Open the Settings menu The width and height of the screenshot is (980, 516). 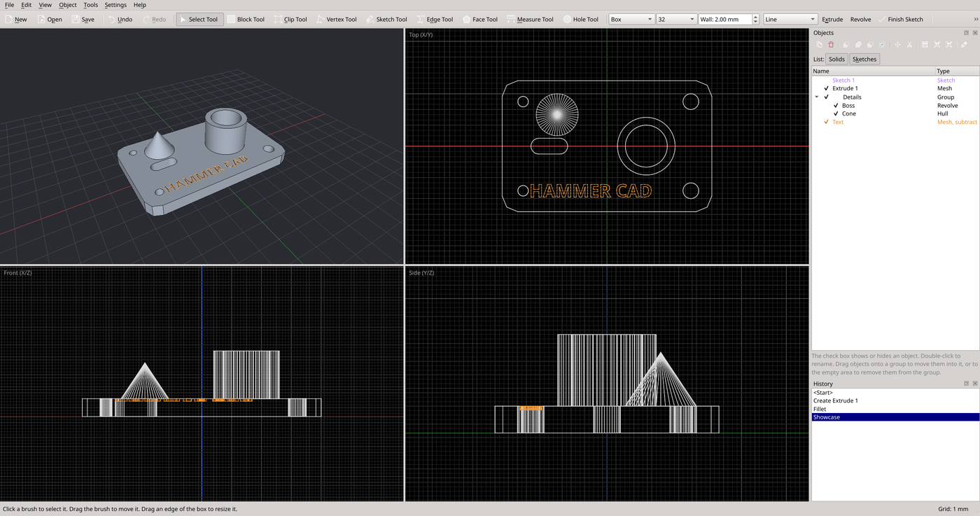click(x=115, y=5)
